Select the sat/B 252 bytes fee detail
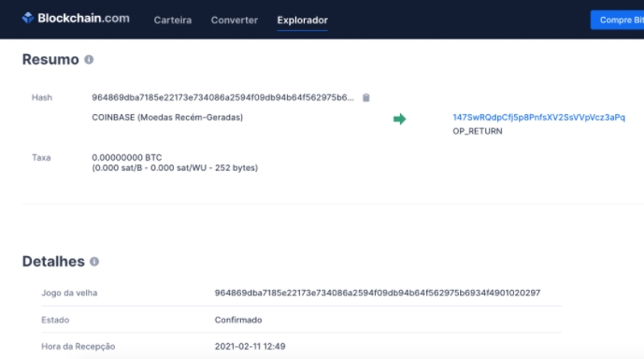 tap(175, 168)
